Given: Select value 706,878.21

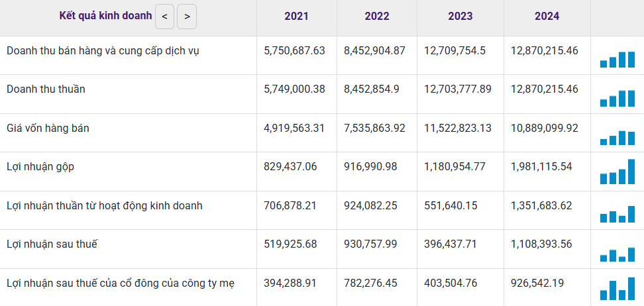Looking at the screenshot, I should coord(290,205).
